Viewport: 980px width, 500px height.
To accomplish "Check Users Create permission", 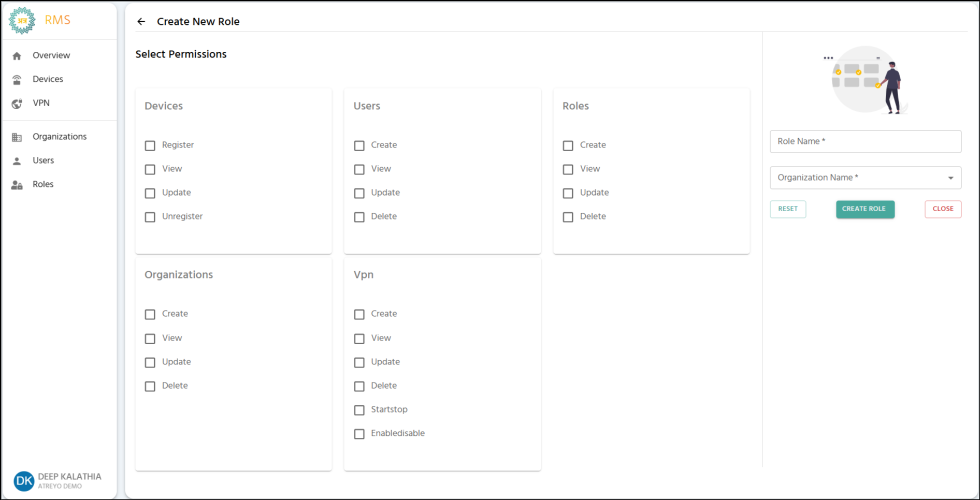I will click(359, 145).
